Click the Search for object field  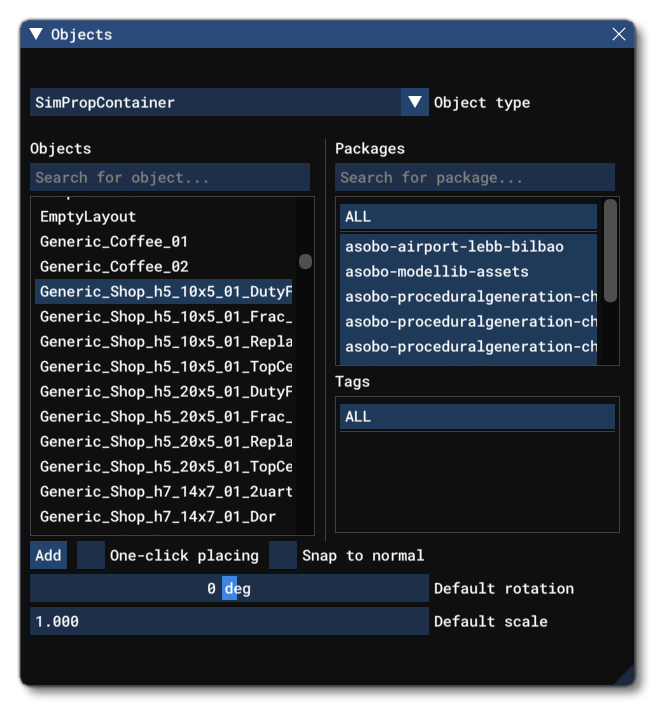click(x=170, y=177)
